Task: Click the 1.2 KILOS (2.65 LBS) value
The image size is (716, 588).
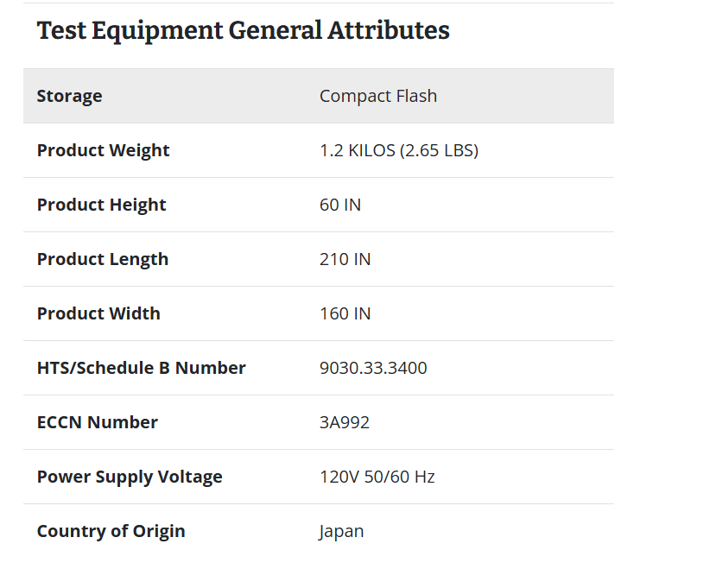Action: point(399,150)
